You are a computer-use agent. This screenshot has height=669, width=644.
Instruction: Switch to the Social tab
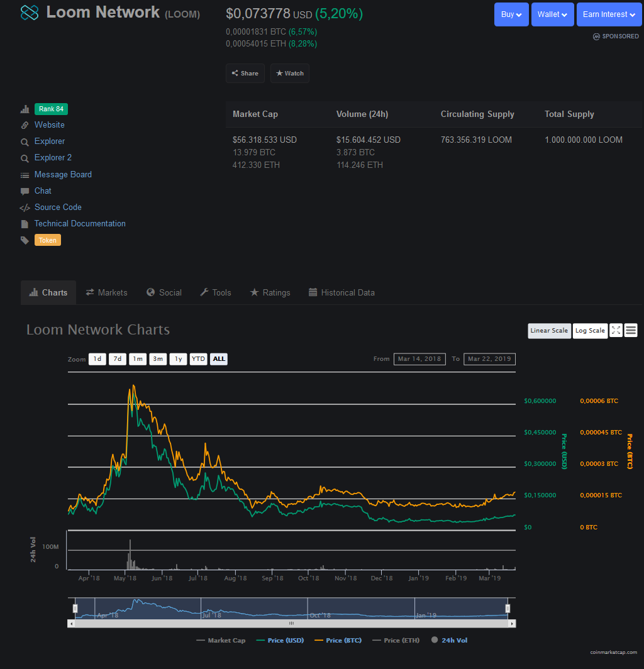(164, 293)
